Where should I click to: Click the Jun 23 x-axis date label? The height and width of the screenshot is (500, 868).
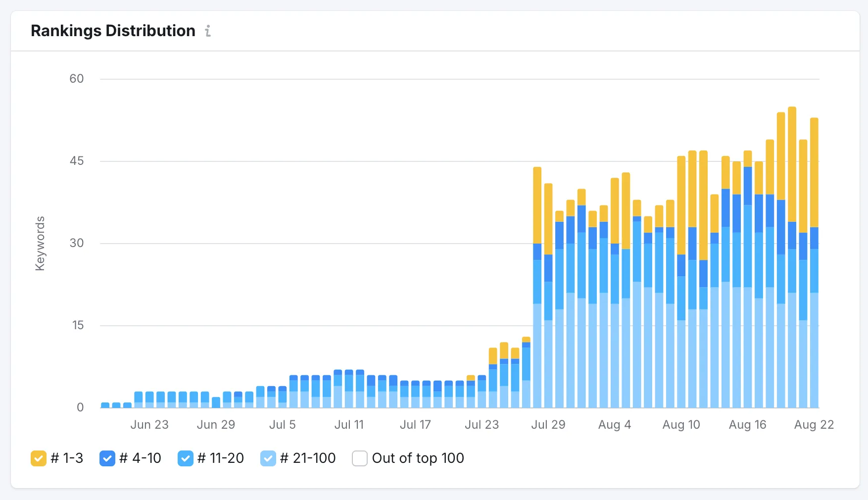coord(149,425)
